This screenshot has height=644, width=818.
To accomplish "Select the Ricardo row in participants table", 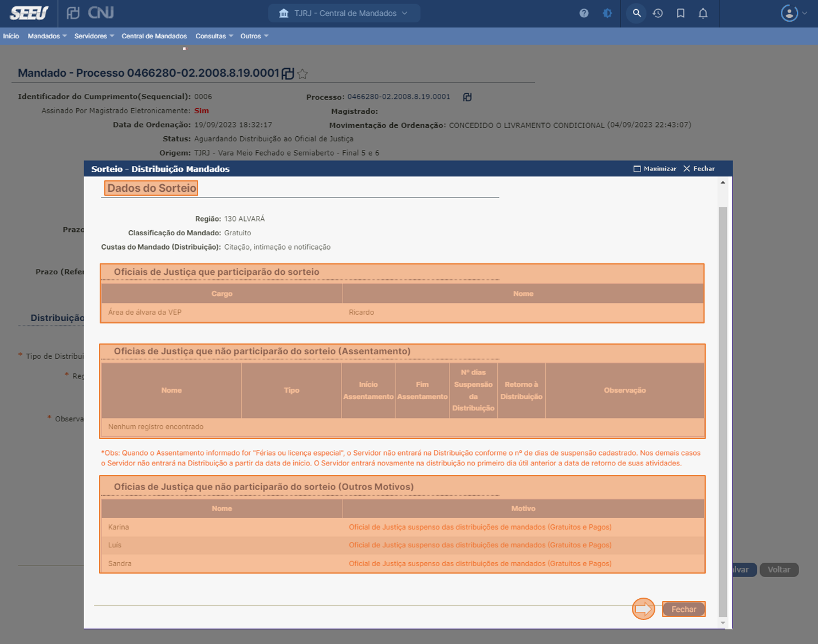I will pos(403,312).
